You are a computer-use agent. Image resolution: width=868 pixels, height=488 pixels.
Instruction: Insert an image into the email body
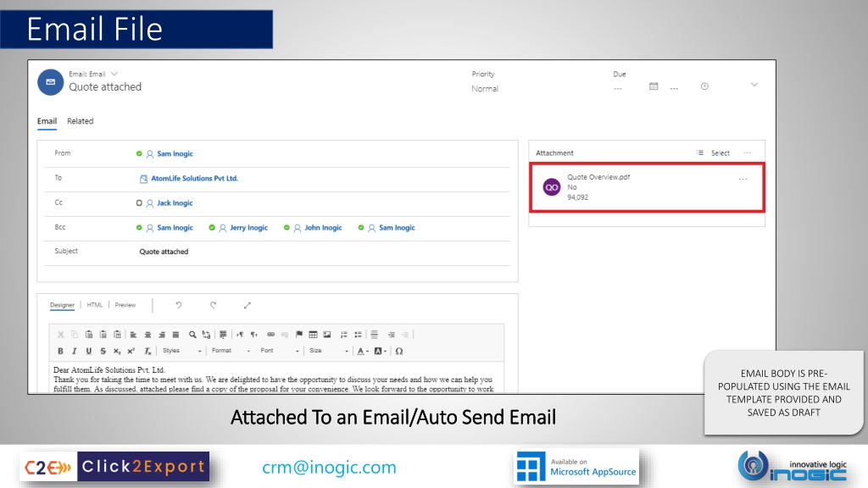pyautogui.click(x=327, y=334)
